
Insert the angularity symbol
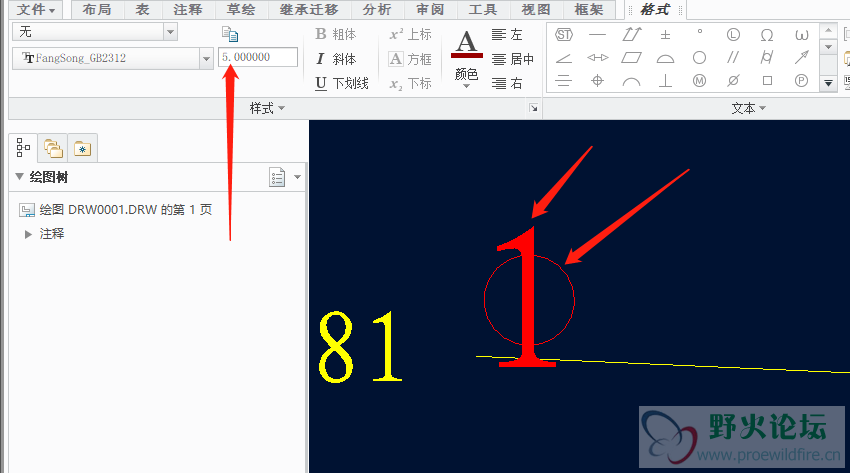click(564, 58)
